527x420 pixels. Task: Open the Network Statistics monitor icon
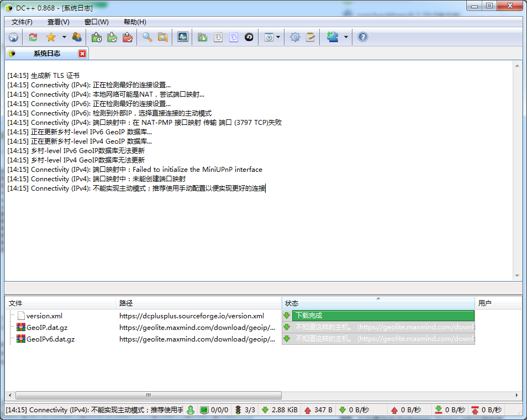[x=182, y=38]
